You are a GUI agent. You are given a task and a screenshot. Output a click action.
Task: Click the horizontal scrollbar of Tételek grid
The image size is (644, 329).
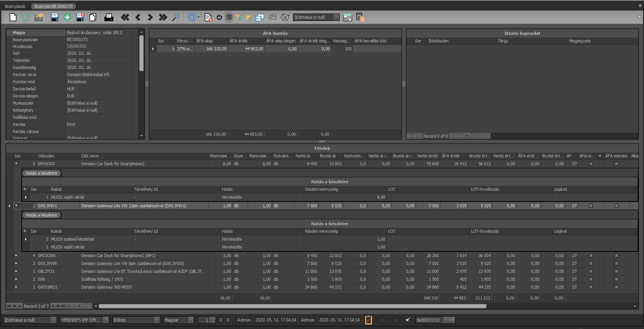(292, 306)
